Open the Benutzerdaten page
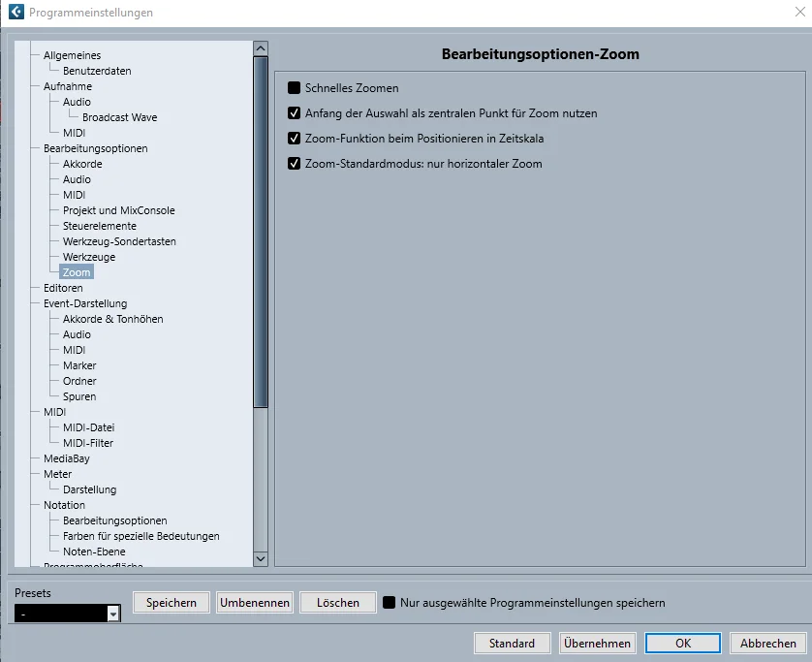Image resolution: width=812 pixels, height=662 pixels. pos(97,71)
